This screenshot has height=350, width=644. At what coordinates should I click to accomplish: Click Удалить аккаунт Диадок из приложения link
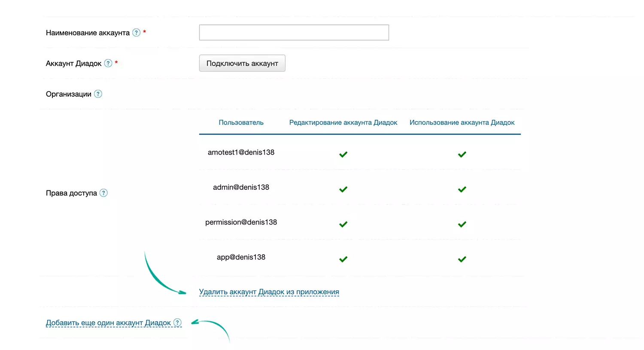269,292
